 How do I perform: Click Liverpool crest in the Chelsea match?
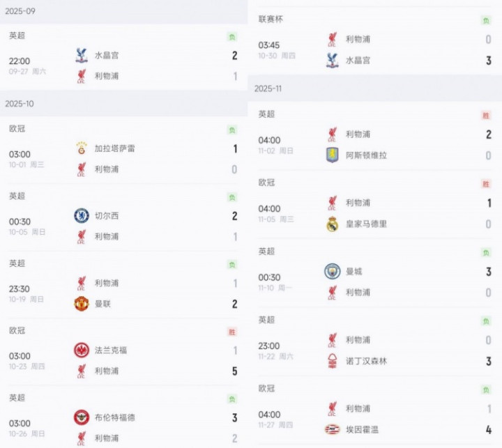(82, 237)
